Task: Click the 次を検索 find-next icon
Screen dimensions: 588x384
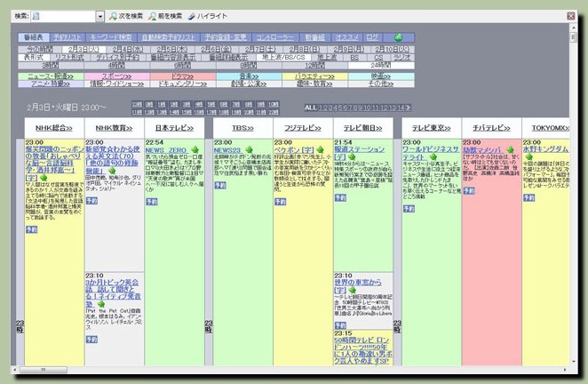Action: (x=113, y=16)
